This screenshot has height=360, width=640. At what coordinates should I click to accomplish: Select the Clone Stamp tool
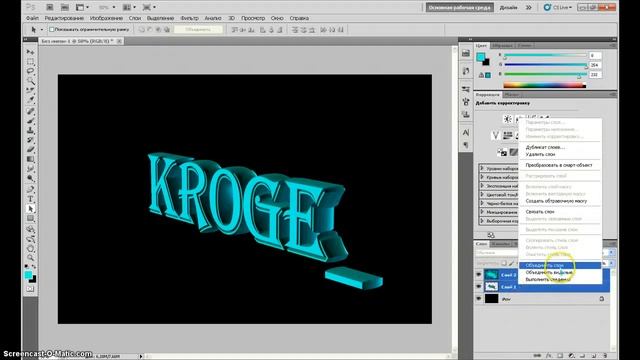coord(31,130)
